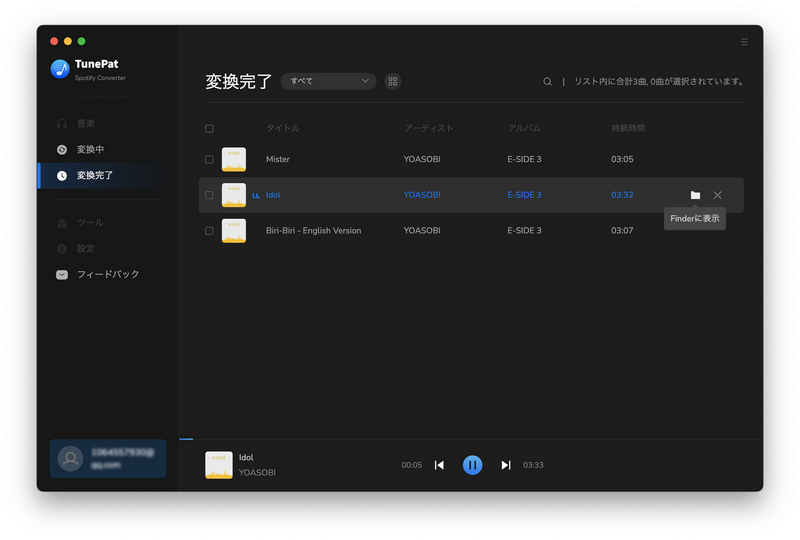Open the hamburger menu at top right
Viewport: 800px width, 540px height.
tap(744, 42)
